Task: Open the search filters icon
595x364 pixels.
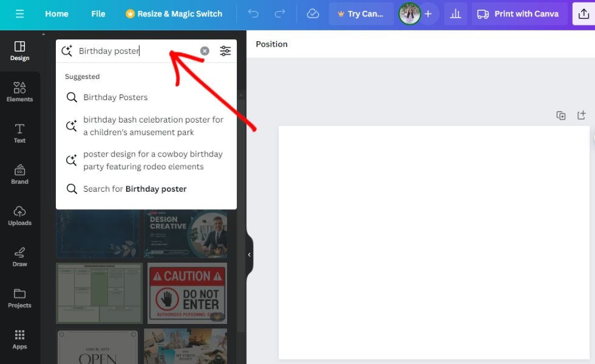Action: (225, 51)
